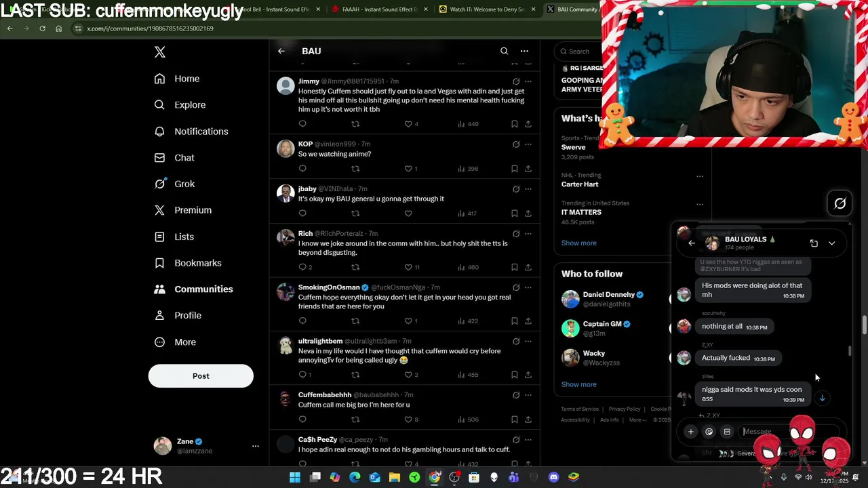The width and height of the screenshot is (868, 488).
Task: Open IT MATTERS trending topic
Action: (581, 212)
